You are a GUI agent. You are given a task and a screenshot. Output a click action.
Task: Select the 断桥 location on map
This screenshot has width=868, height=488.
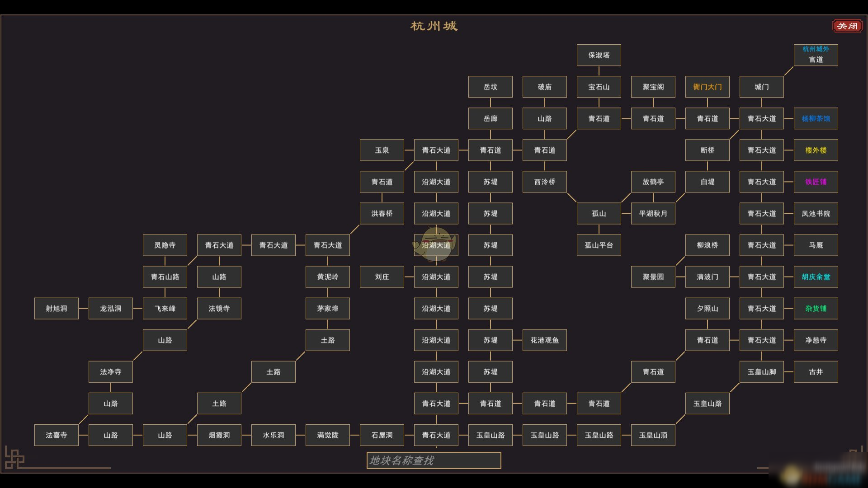(707, 150)
